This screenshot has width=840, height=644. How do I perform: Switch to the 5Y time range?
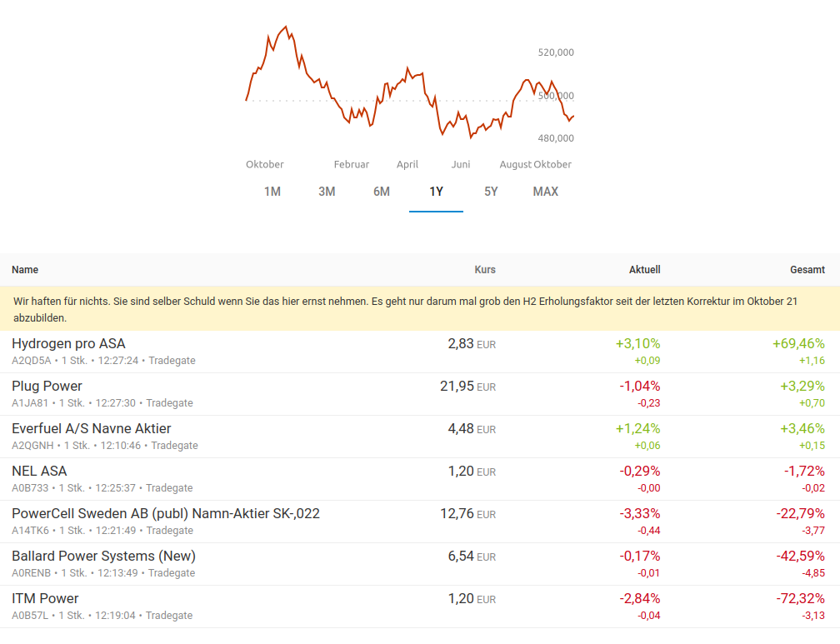[491, 192]
